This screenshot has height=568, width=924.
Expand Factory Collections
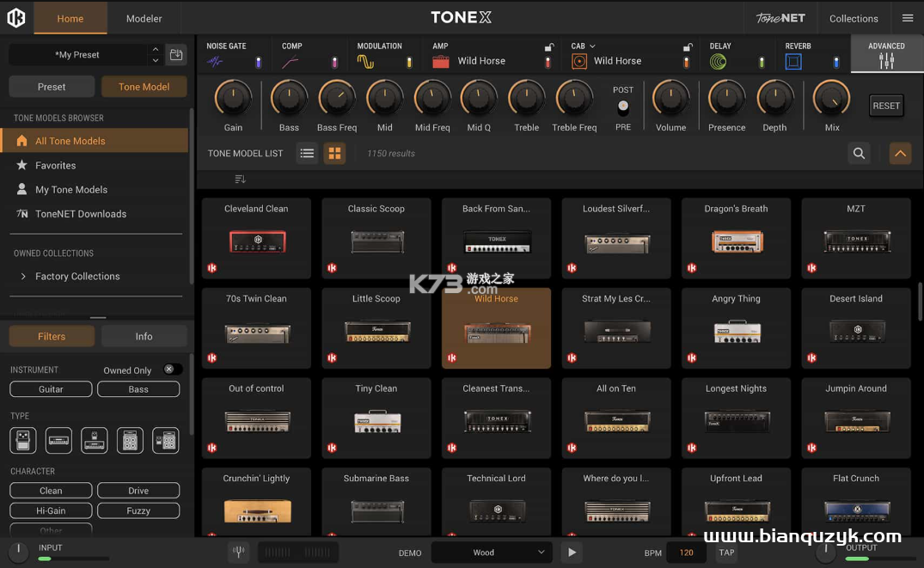click(23, 277)
